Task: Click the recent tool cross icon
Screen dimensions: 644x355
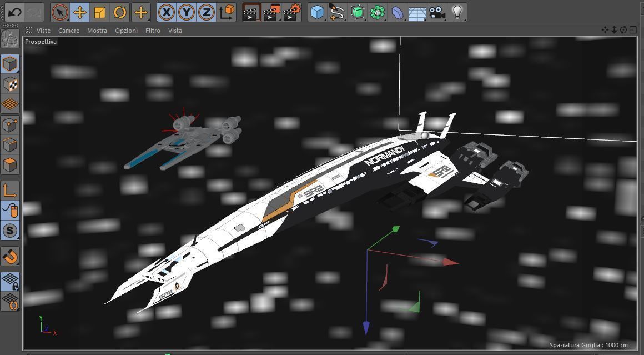Action: tap(141, 12)
